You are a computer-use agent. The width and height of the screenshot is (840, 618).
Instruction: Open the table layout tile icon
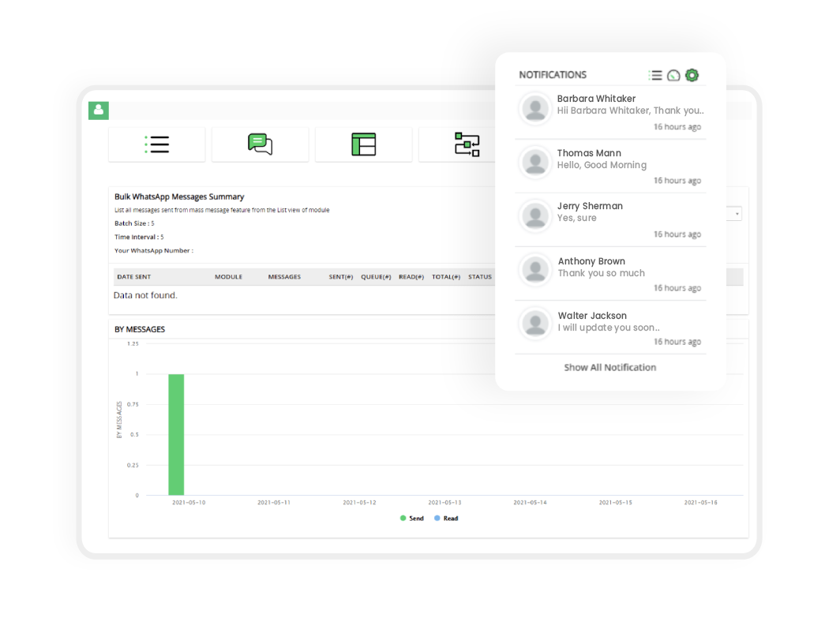[364, 144]
